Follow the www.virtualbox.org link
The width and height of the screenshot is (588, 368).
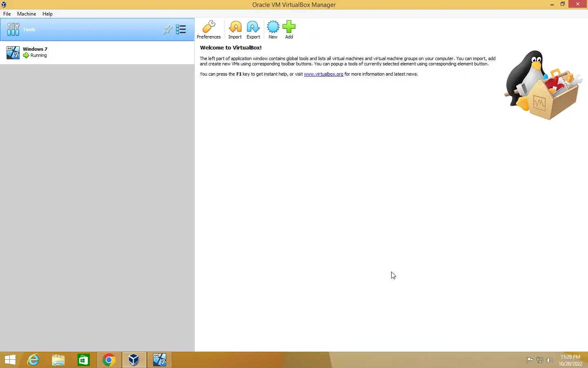coord(323,74)
